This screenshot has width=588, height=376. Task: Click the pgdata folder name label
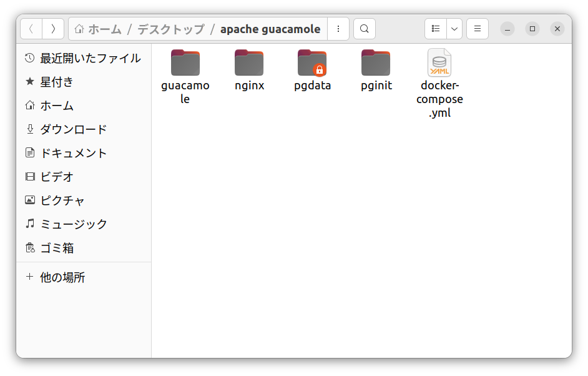tap(312, 86)
